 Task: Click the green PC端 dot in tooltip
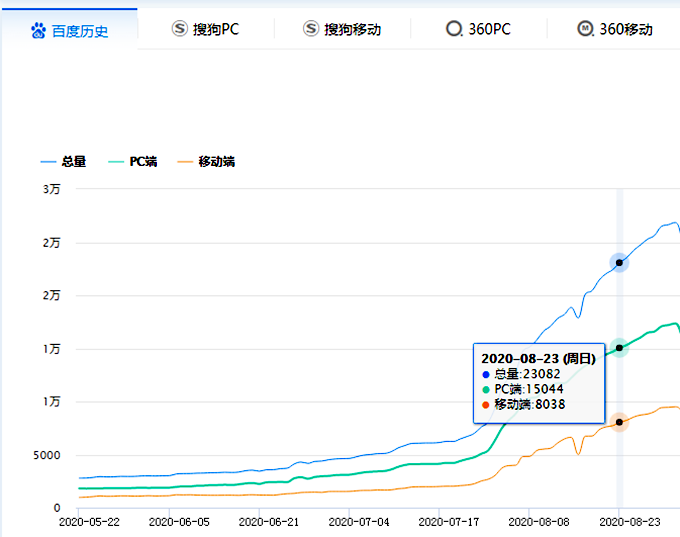click(x=486, y=389)
